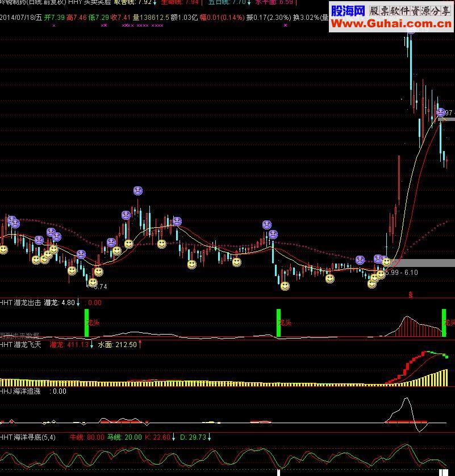Click the open price 开7.39
This screenshot has height=476, width=455.
55,17
